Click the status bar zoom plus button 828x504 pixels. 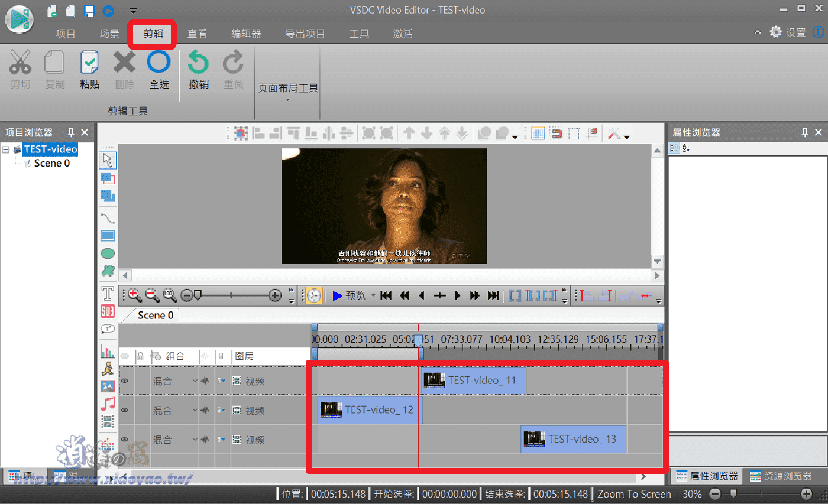tap(806, 493)
